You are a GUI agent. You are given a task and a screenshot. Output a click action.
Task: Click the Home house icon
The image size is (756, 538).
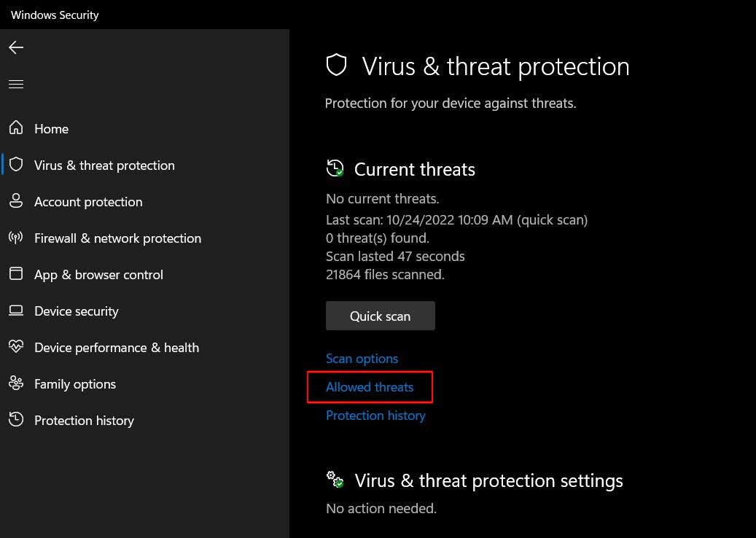tap(16, 128)
